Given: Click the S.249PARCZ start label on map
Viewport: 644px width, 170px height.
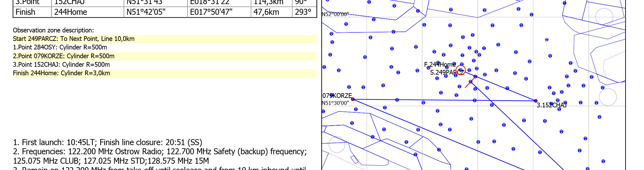Looking at the screenshot, I should coord(447,72).
